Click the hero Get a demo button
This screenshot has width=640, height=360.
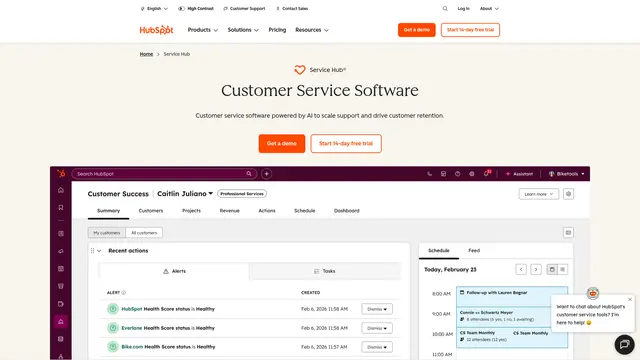tap(282, 144)
